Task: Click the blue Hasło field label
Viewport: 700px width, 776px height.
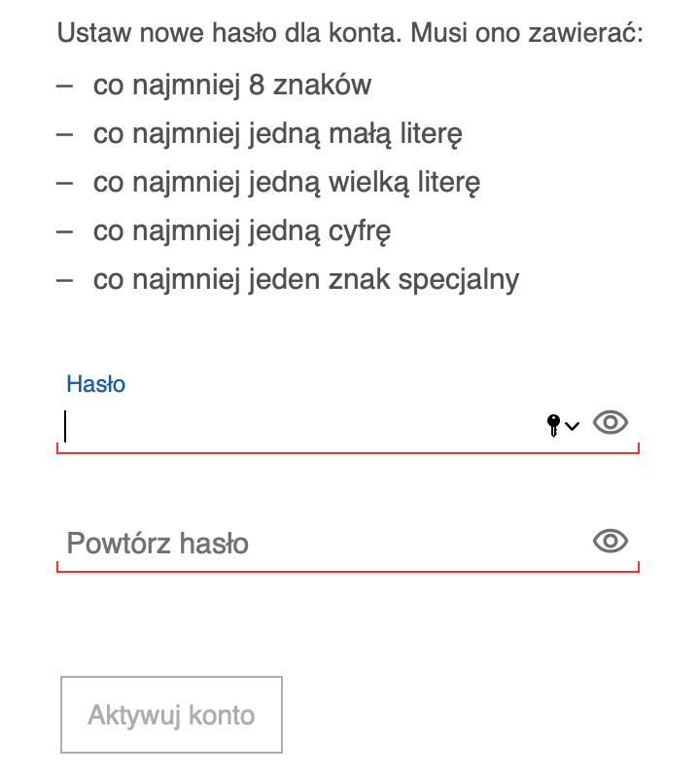Action: pyautogui.click(x=96, y=384)
